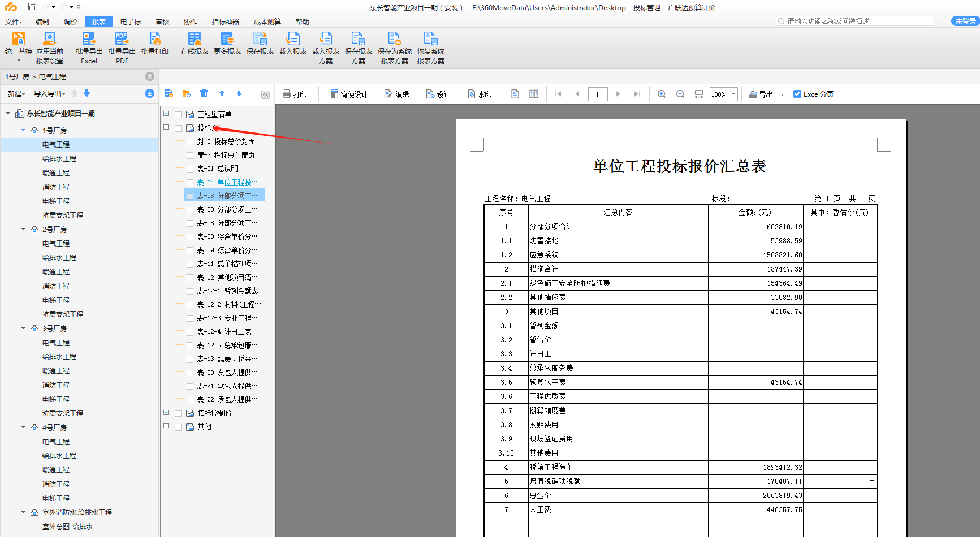Viewport: 980px width, 537px height.
Task: Click 保存为系统报表方案 icon
Action: point(394,38)
